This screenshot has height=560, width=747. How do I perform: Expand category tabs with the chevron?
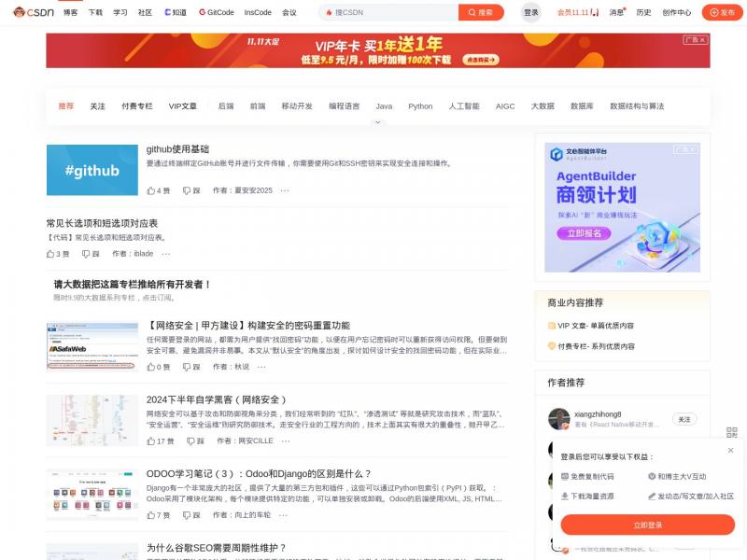click(x=378, y=122)
